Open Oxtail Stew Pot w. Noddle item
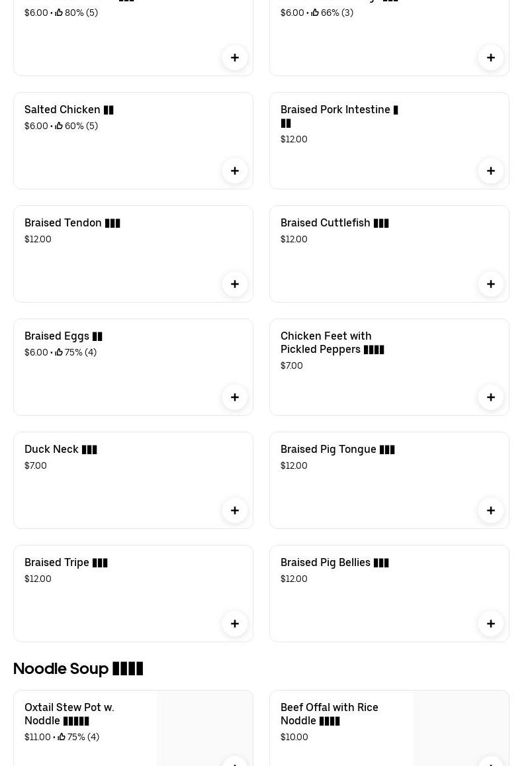532x766 pixels. 69,714
